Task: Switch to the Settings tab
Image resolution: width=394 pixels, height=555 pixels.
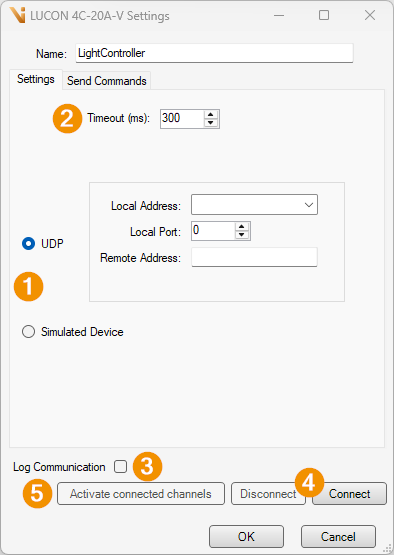Action: click(x=36, y=79)
